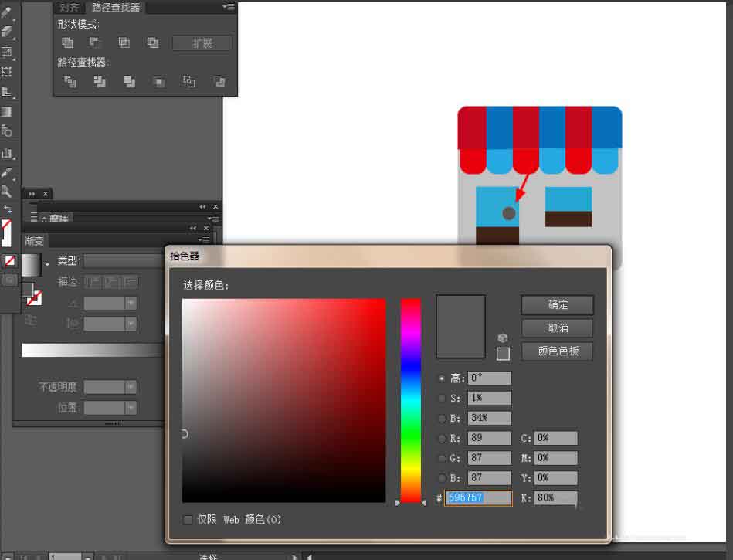
Task: Toggle the main toolbar fill and stroke swatch
Action: point(6,232)
